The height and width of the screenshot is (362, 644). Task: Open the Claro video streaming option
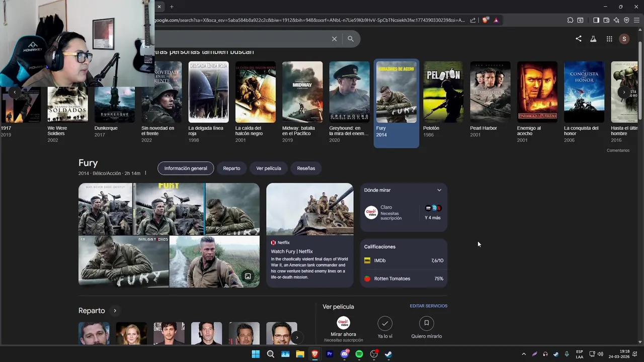coord(390,213)
